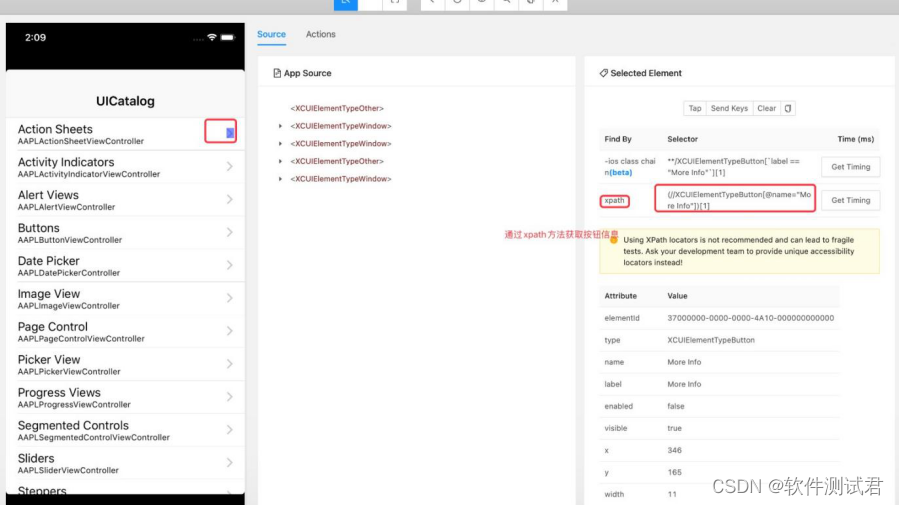Expand the second XCUIElementTypeOther node arrow
The width and height of the screenshot is (899, 505).
(x=280, y=162)
